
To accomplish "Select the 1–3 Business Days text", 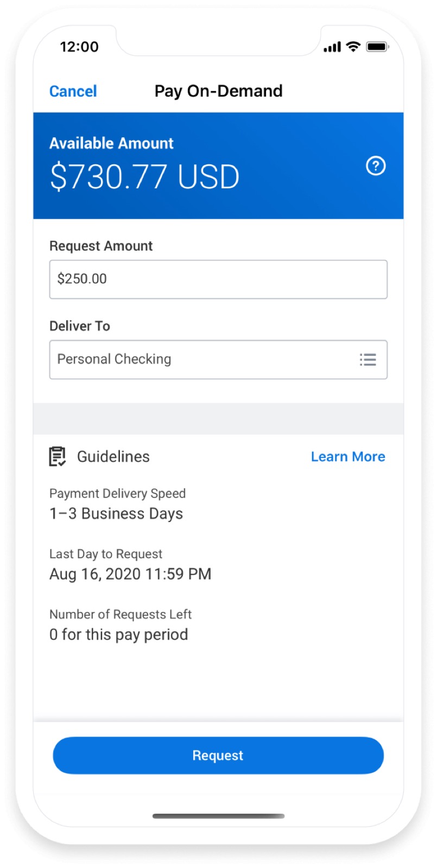I will click(116, 514).
